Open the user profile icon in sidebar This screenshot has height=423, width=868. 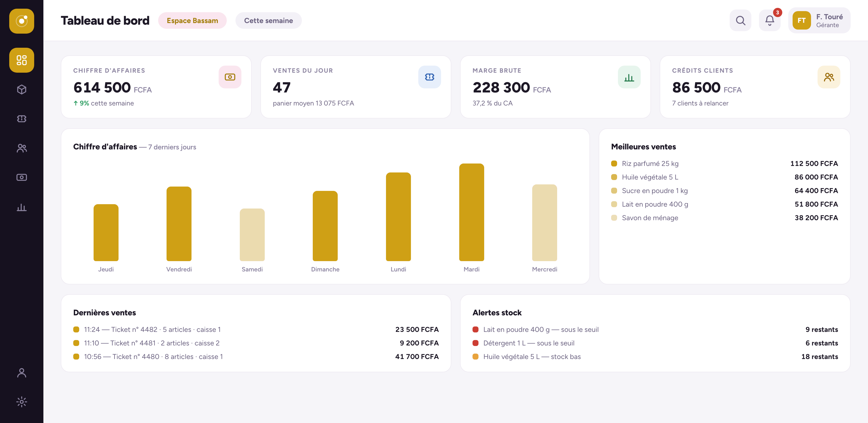click(x=22, y=373)
